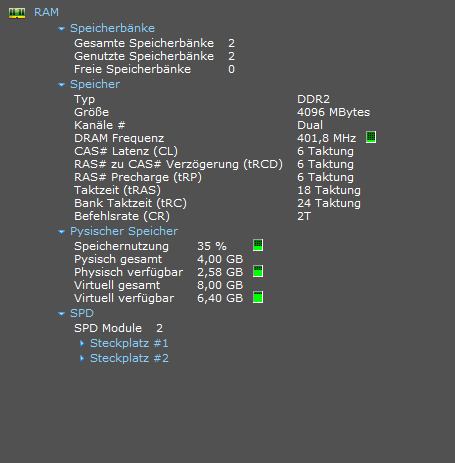The width and height of the screenshot is (455, 463).
Task: Click the RAM heading title
Action: point(46,12)
